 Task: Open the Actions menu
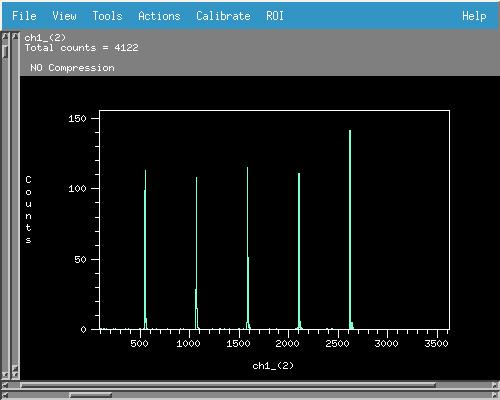(x=159, y=16)
